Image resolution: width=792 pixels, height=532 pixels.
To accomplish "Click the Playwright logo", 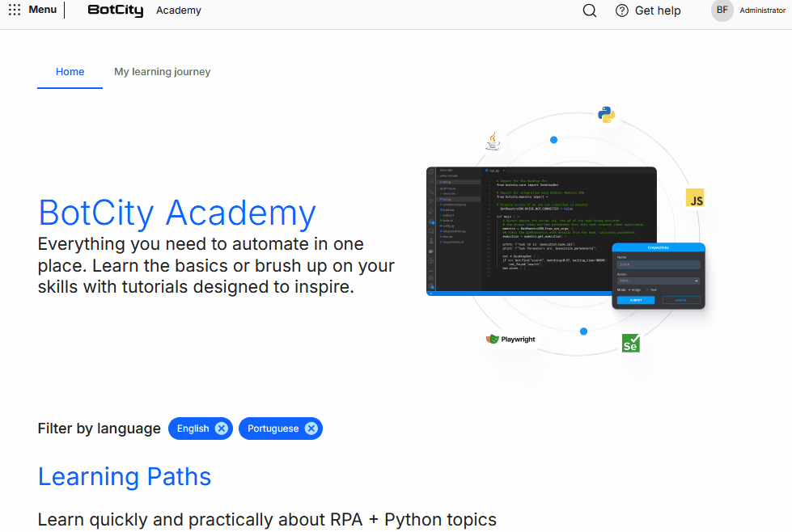I will coord(510,340).
